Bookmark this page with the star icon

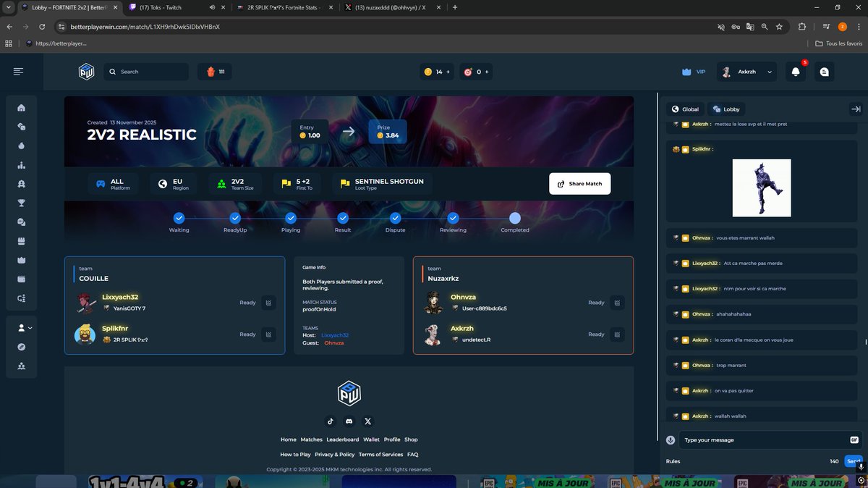[779, 27]
